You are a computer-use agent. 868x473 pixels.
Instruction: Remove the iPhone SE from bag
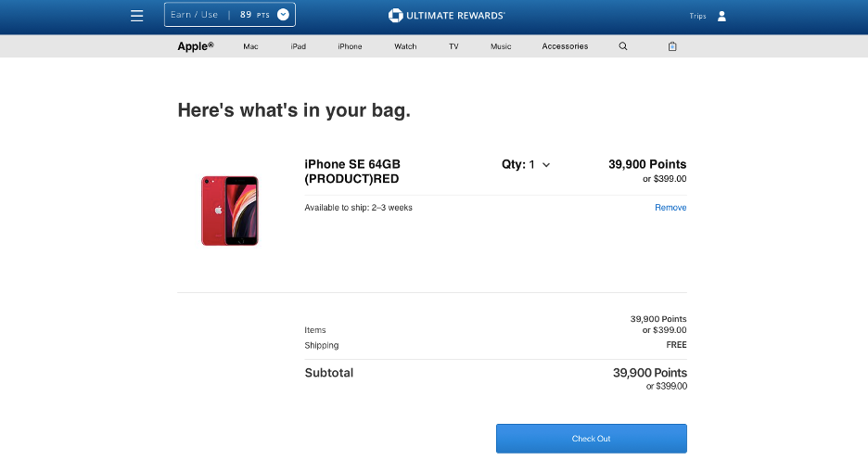pyautogui.click(x=670, y=208)
